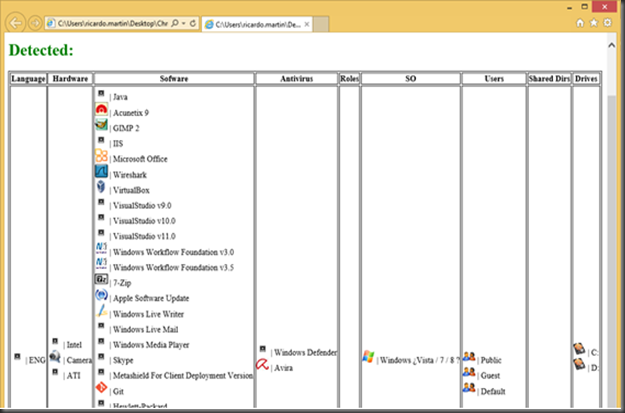Click the Public user icon
The image size is (625, 413).
point(469,357)
